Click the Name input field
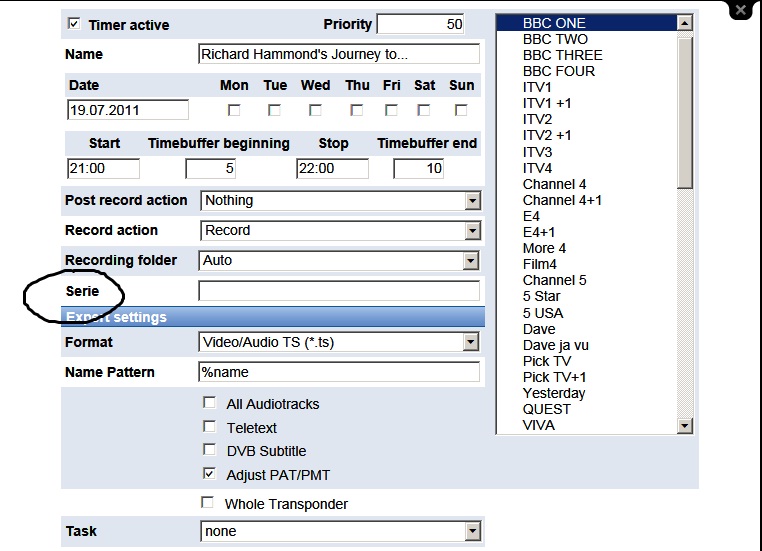Viewport: 762px width, 551px height. point(339,54)
